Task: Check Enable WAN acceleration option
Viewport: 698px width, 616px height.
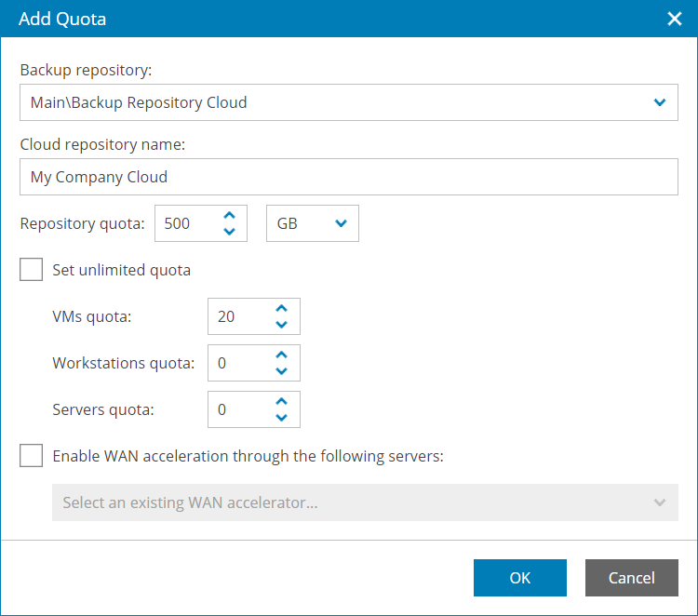Action: pyautogui.click(x=32, y=456)
